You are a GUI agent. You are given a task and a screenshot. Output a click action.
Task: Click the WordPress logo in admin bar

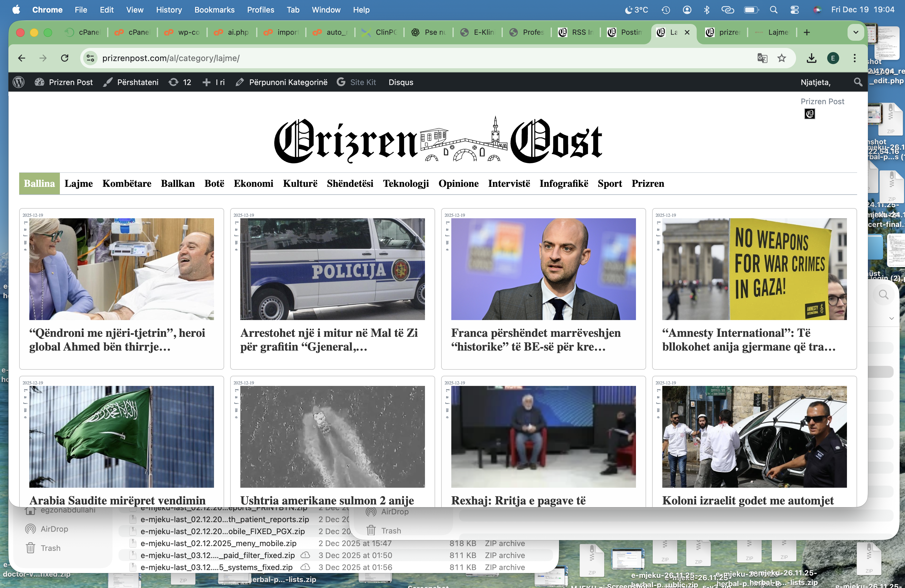[x=19, y=82]
